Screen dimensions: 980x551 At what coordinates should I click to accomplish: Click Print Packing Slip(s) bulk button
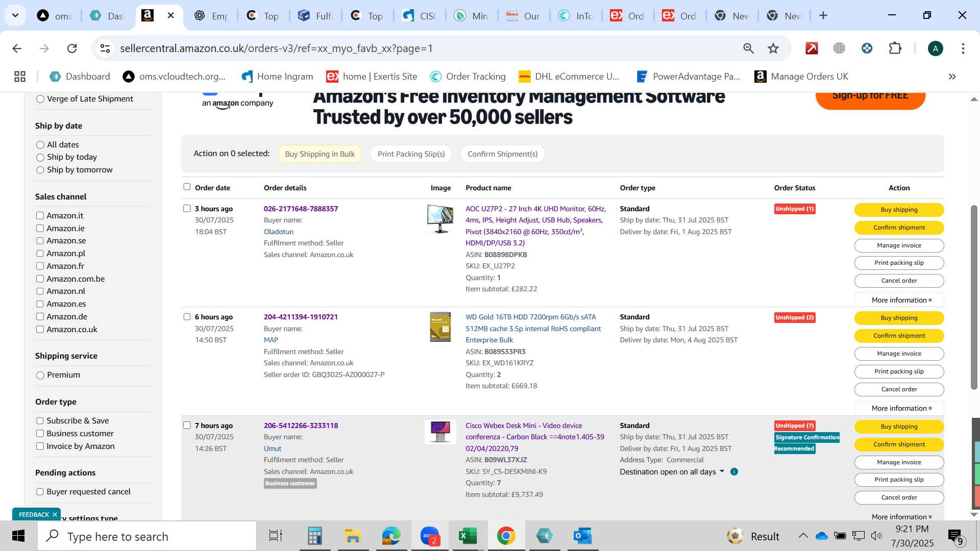tap(411, 154)
